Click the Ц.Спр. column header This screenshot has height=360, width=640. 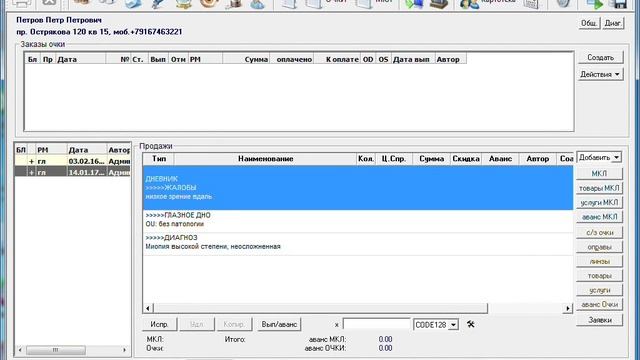tap(394, 158)
